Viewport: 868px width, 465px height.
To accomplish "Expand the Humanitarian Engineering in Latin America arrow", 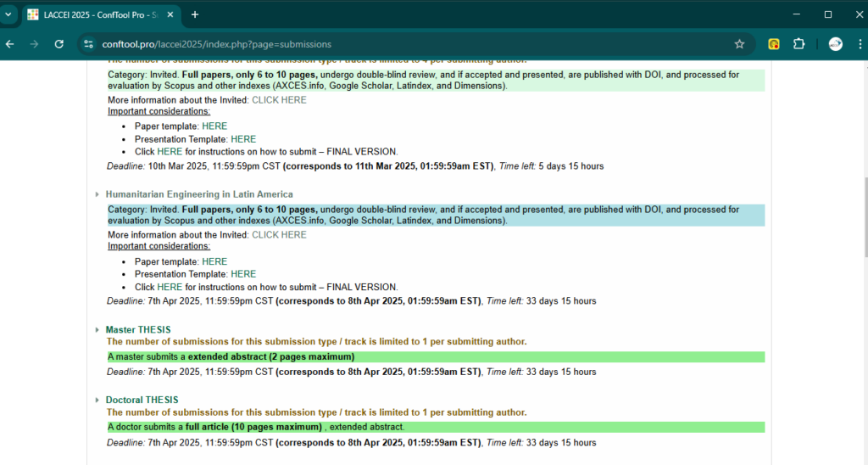I will [x=97, y=194].
